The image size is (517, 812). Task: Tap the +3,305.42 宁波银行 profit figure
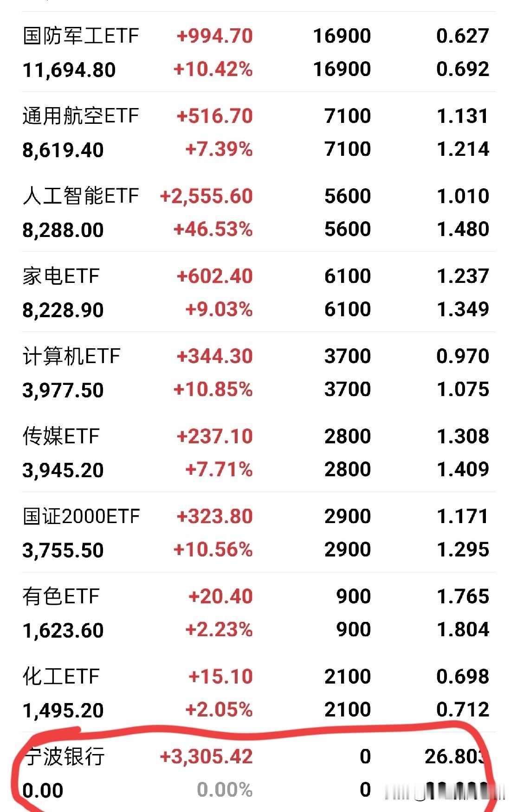[x=206, y=757]
